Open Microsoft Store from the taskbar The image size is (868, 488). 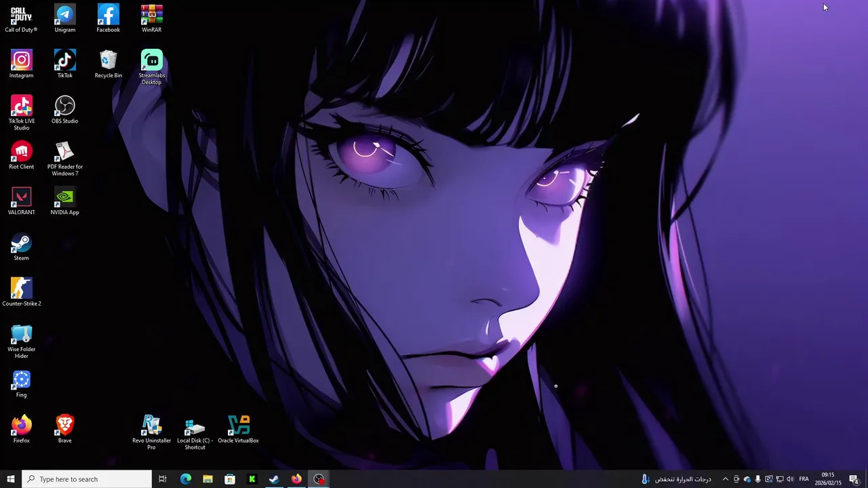230,479
